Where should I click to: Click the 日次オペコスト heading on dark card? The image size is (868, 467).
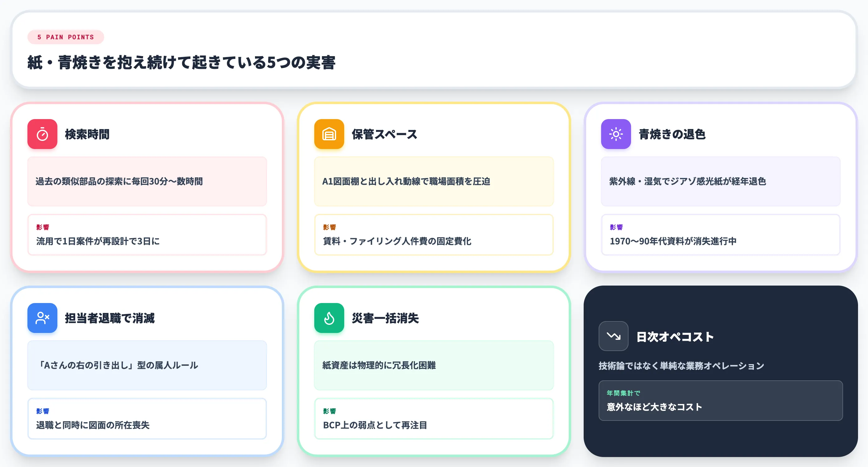tap(675, 337)
